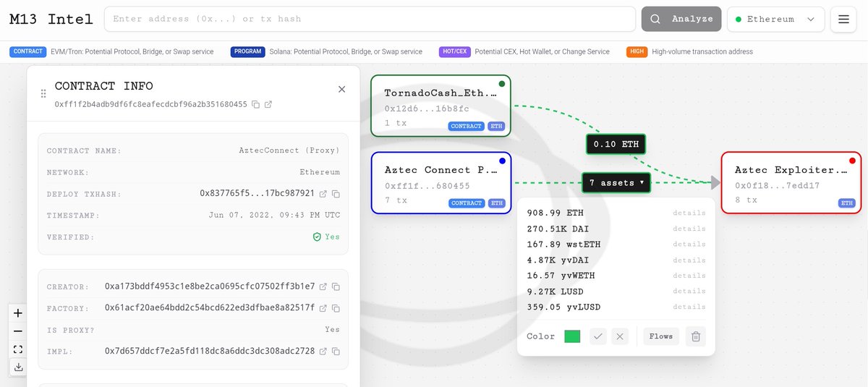
Task: View details for 9.27K LUSD
Action: pos(689,292)
